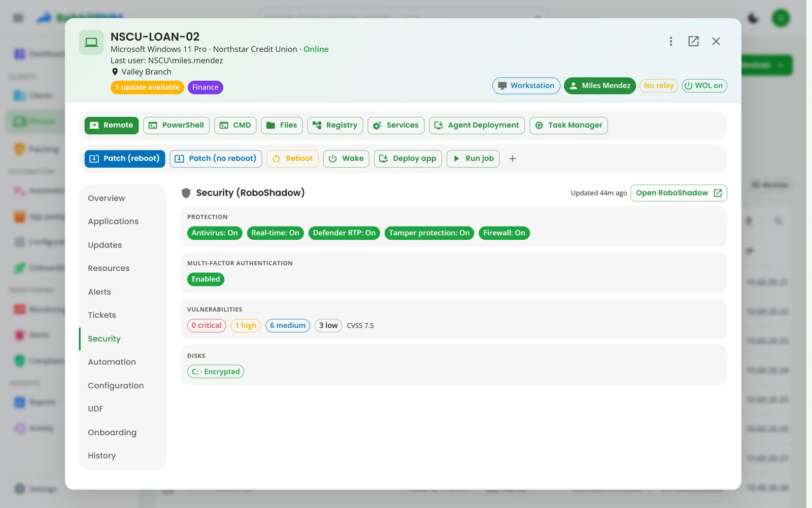The width and height of the screenshot is (812, 508).
Task: Open the hamburger menu in background app
Action: pos(18,18)
